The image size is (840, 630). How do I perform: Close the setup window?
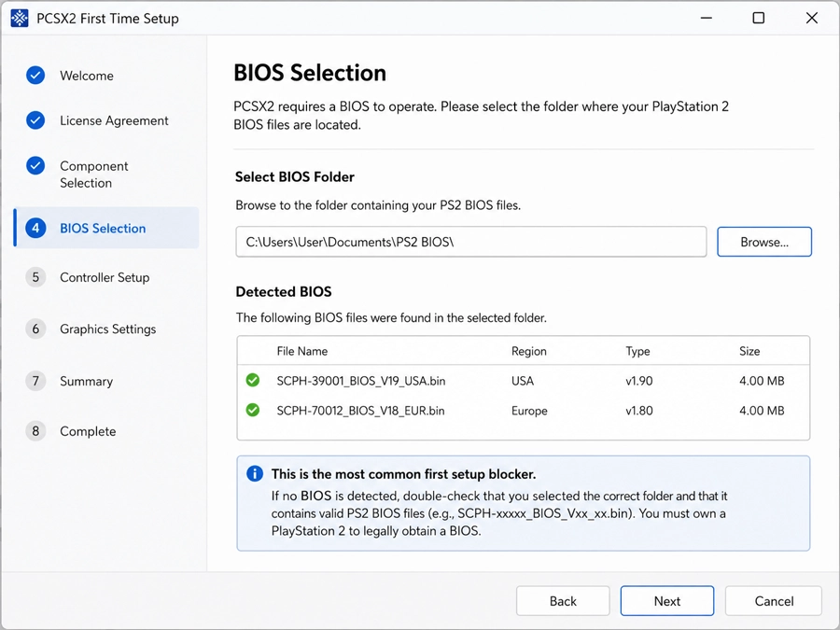pos(812,19)
